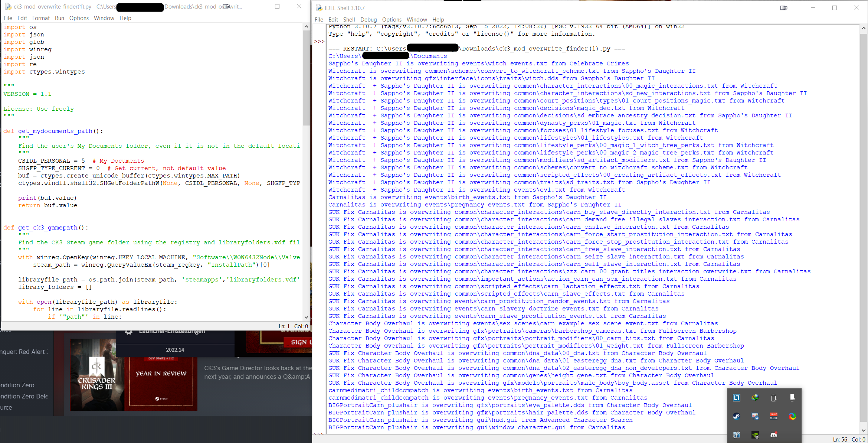Click the first >>> prompt in IDLE Shell
Screen dimensions: 868x443
[319, 41]
